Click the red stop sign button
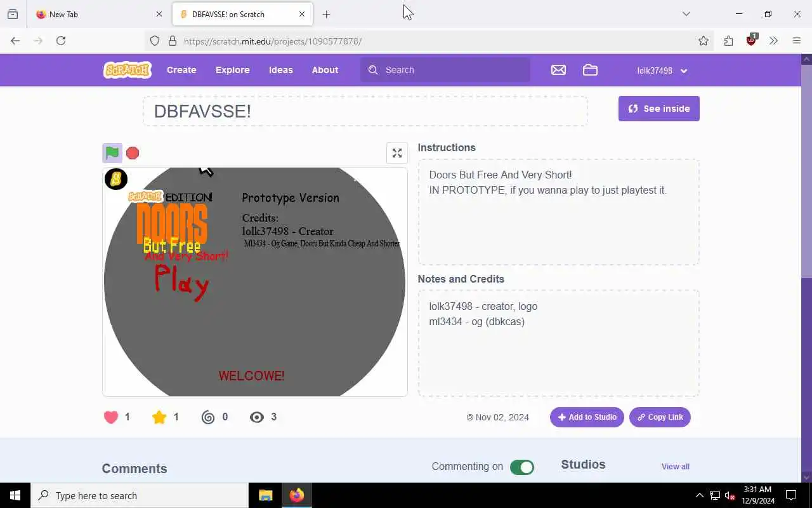 tap(133, 153)
